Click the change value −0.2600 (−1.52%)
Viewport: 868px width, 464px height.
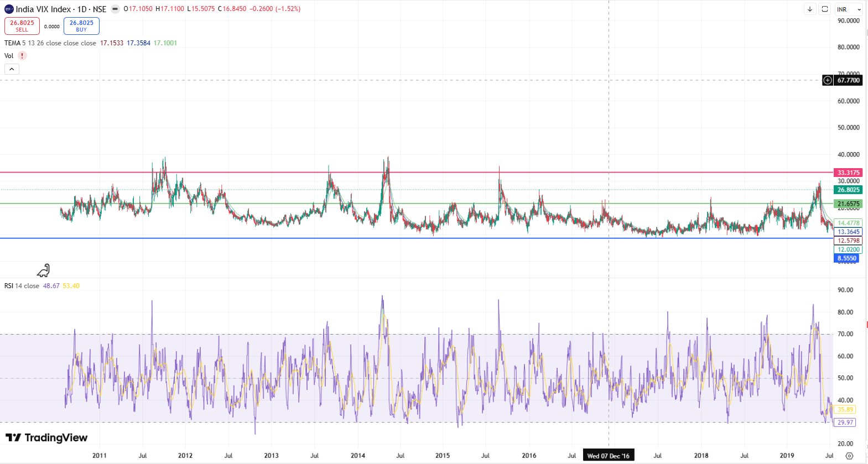(x=275, y=9)
